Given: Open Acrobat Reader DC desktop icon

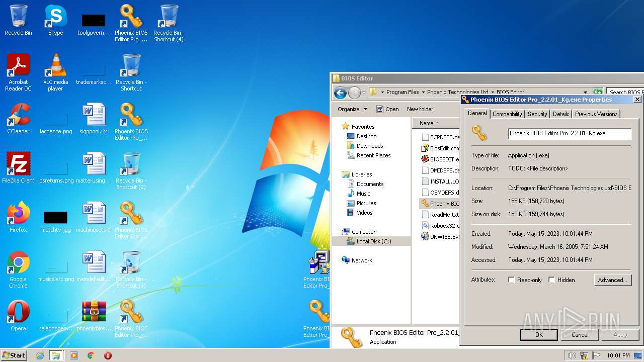Looking at the screenshot, I should (x=18, y=72).
